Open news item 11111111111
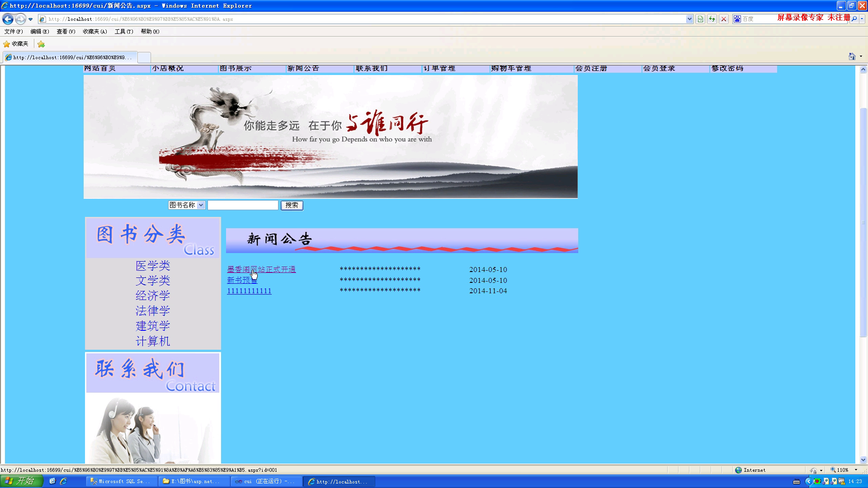868x488 pixels. pos(249,291)
